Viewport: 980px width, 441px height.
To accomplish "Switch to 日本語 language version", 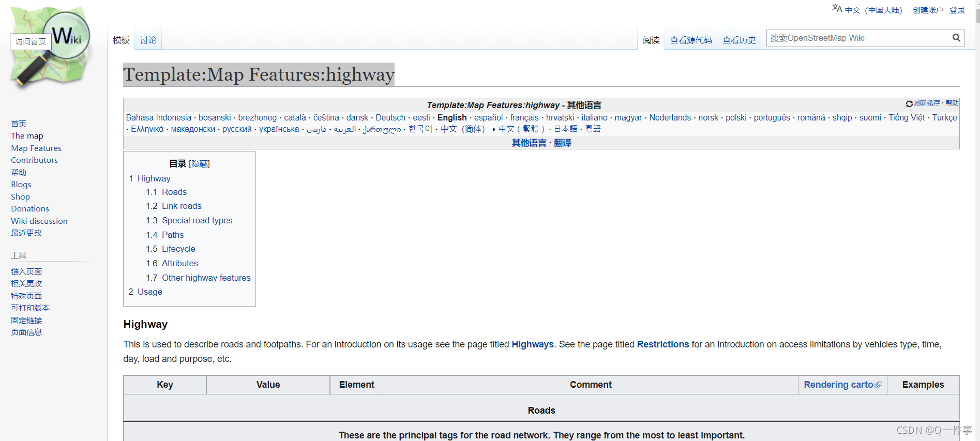I will coord(566,129).
